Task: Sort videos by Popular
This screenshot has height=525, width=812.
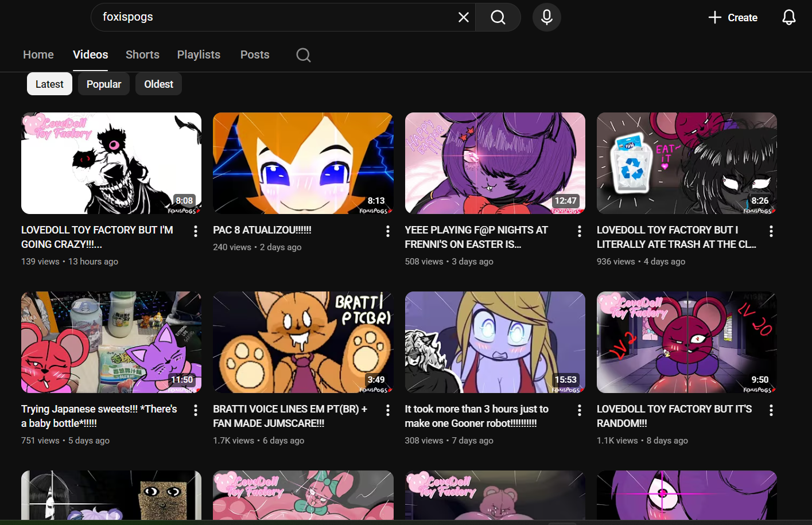Action: point(104,84)
